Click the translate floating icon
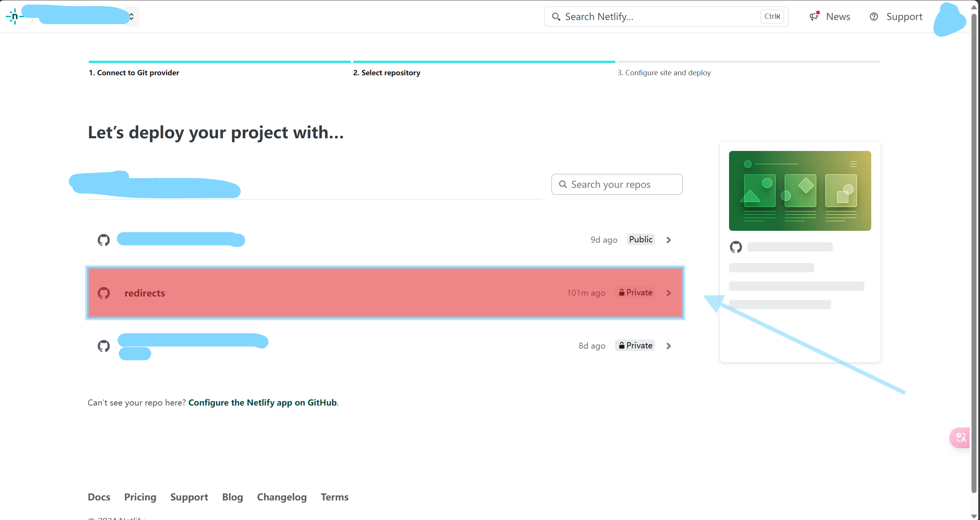Viewport: 980px width, 520px height. (x=960, y=437)
